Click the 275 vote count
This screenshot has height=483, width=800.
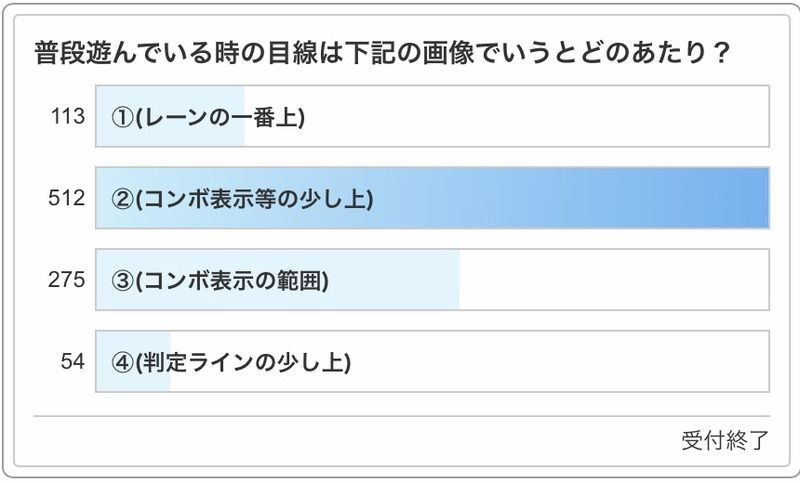coord(67,281)
